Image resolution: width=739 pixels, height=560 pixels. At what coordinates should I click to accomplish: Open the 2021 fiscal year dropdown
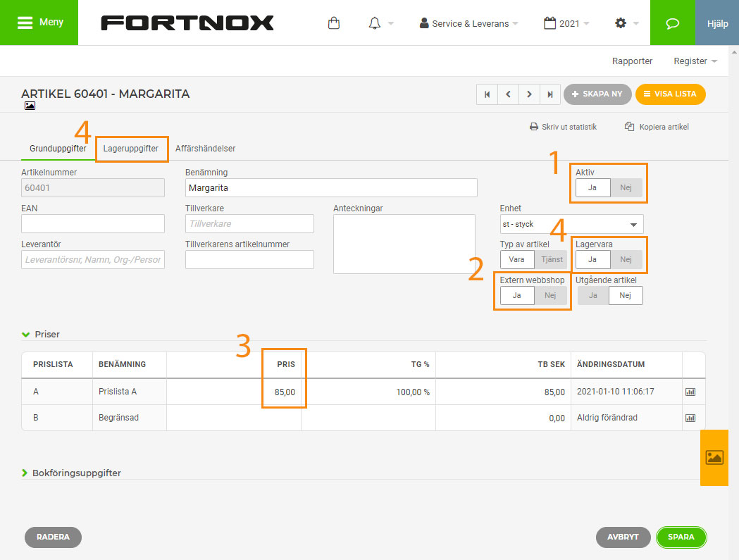click(x=566, y=23)
